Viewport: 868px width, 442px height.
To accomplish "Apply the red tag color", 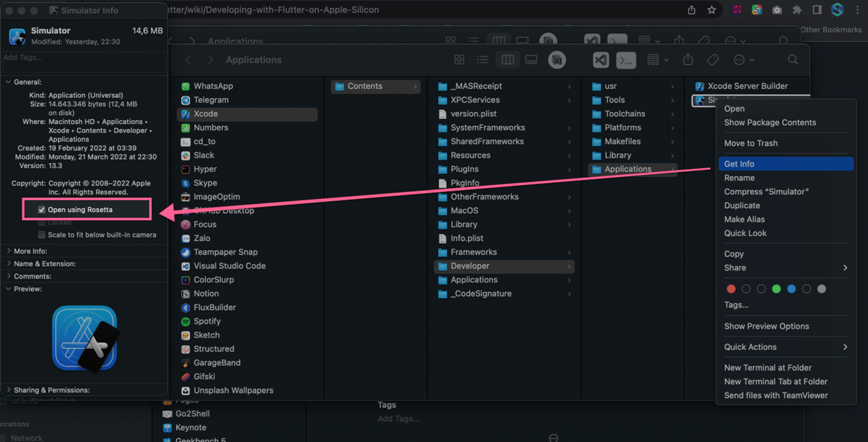I will click(731, 289).
